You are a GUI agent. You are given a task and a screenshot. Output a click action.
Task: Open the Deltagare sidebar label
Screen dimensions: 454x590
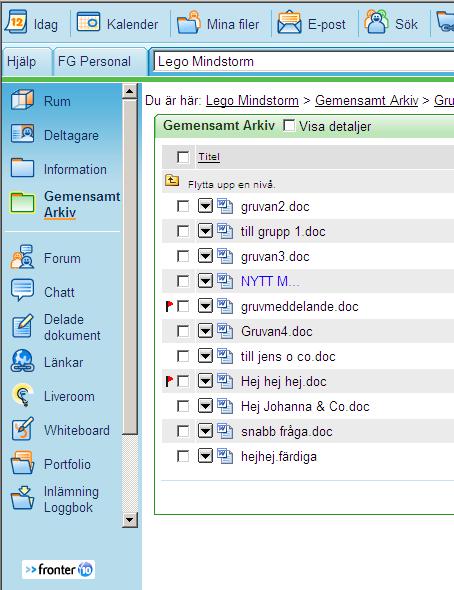point(71,135)
